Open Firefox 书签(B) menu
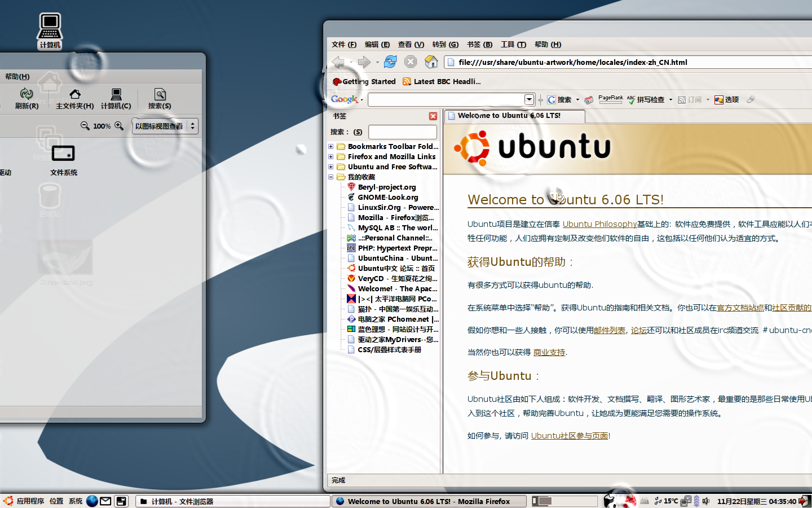This screenshot has height=508, width=812. coord(480,45)
